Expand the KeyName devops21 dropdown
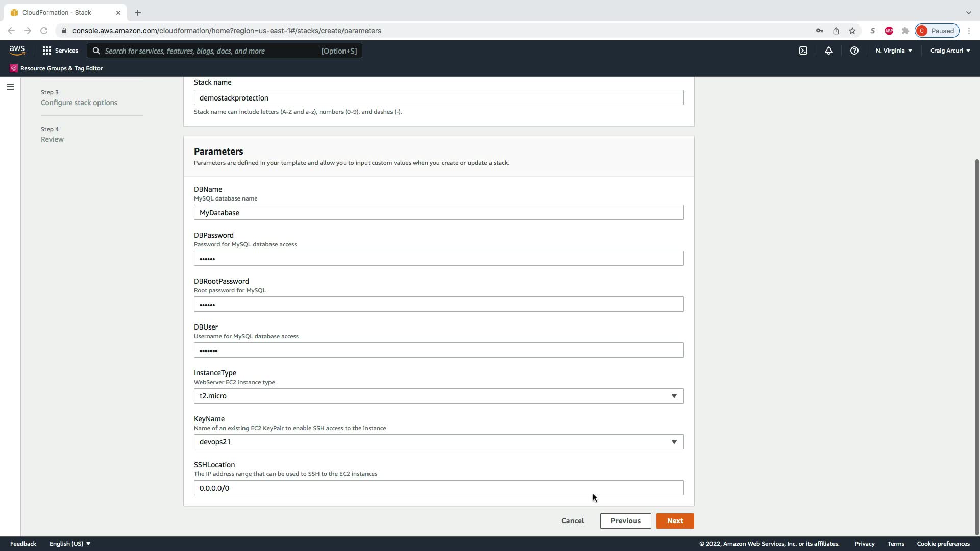Image resolution: width=980 pixels, height=551 pixels. [x=438, y=442]
